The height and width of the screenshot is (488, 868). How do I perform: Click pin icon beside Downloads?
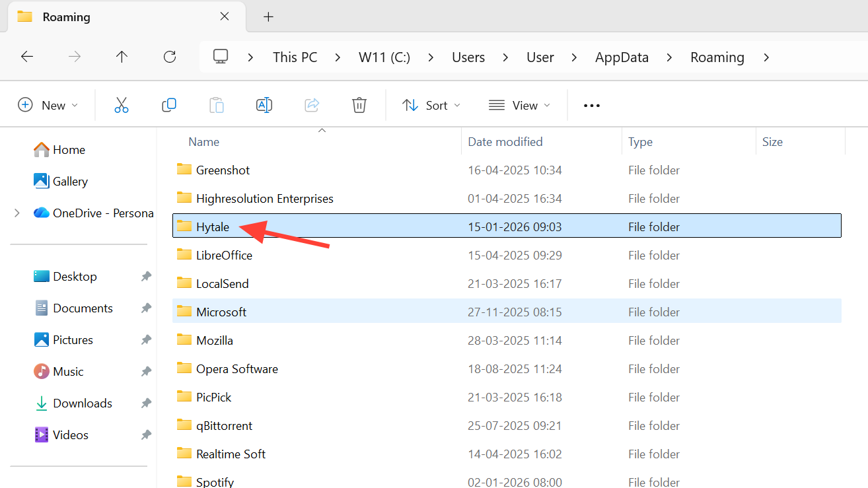(146, 403)
